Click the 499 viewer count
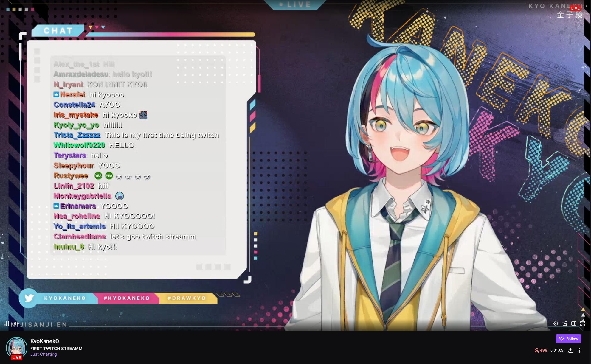 click(541, 350)
